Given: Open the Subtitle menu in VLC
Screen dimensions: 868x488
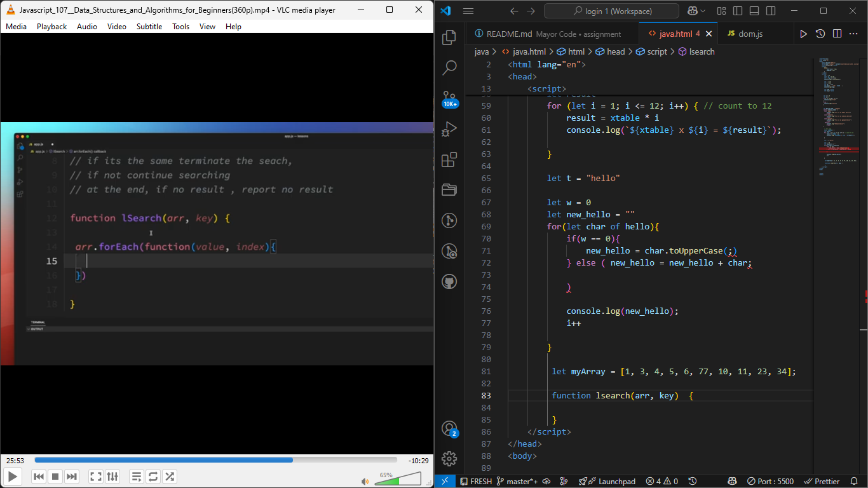Looking at the screenshot, I should (149, 27).
